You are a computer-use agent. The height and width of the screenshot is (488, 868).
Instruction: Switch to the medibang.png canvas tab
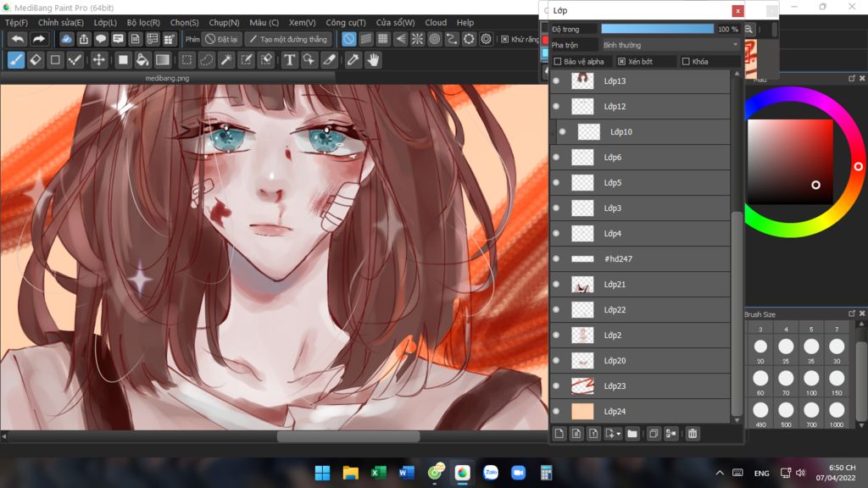click(167, 78)
